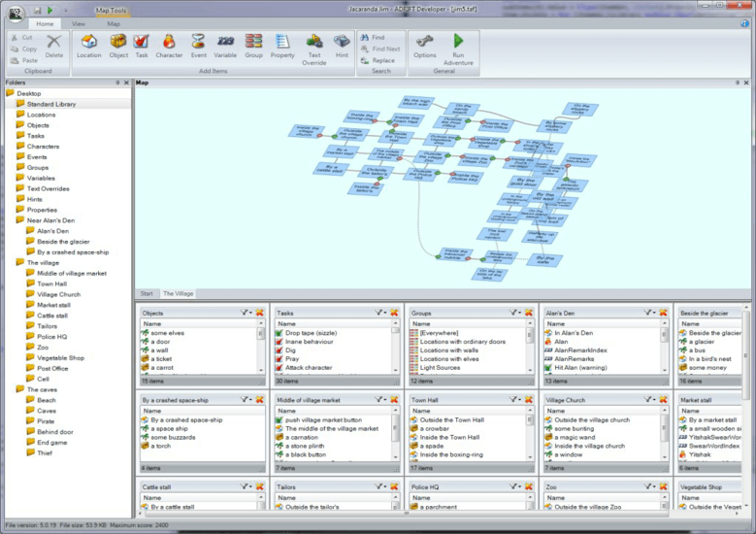Open filter dropdown in Objects panel header

pos(247,314)
